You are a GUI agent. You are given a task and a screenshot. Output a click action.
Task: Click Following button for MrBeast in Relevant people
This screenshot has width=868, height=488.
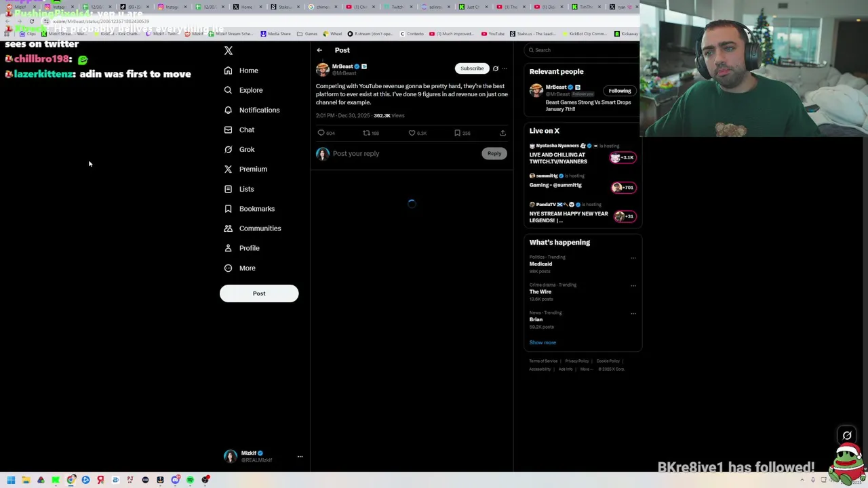(x=620, y=91)
